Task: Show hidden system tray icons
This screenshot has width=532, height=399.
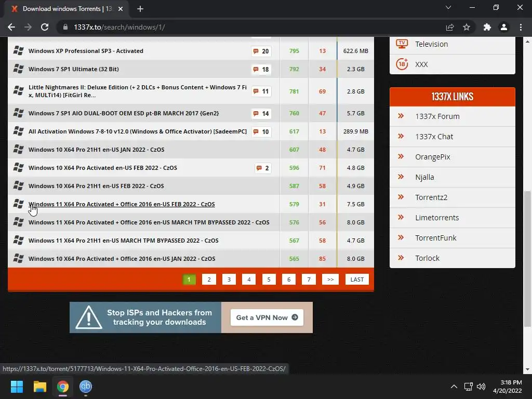Action: coord(454,387)
